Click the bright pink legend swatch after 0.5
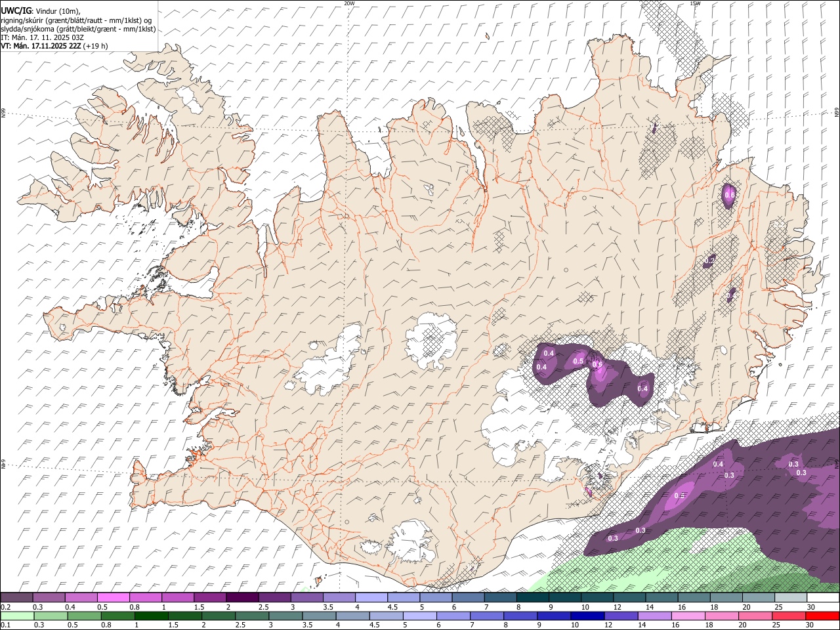This screenshot has width=840, height=630. click(x=113, y=598)
